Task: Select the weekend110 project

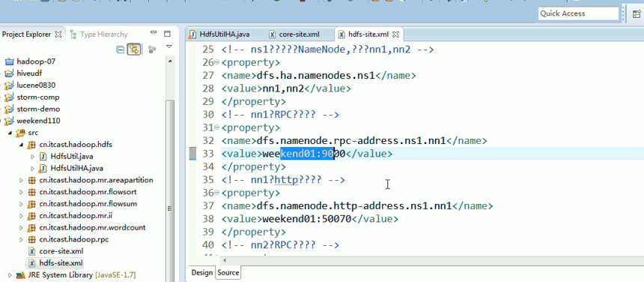Action: pos(38,121)
